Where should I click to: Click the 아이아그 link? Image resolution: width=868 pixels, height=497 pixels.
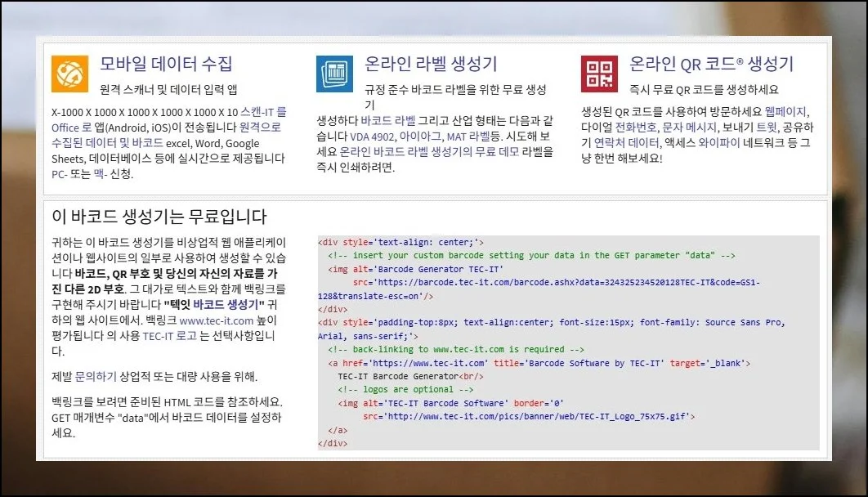pos(423,138)
